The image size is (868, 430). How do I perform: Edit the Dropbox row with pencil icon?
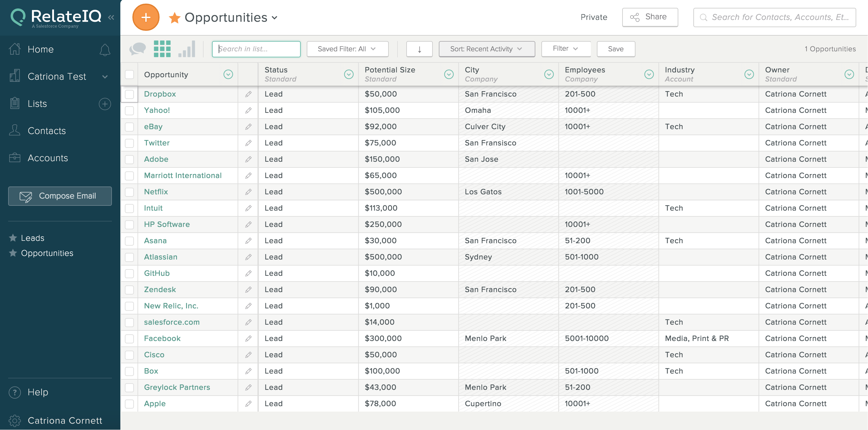click(x=248, y=94)
